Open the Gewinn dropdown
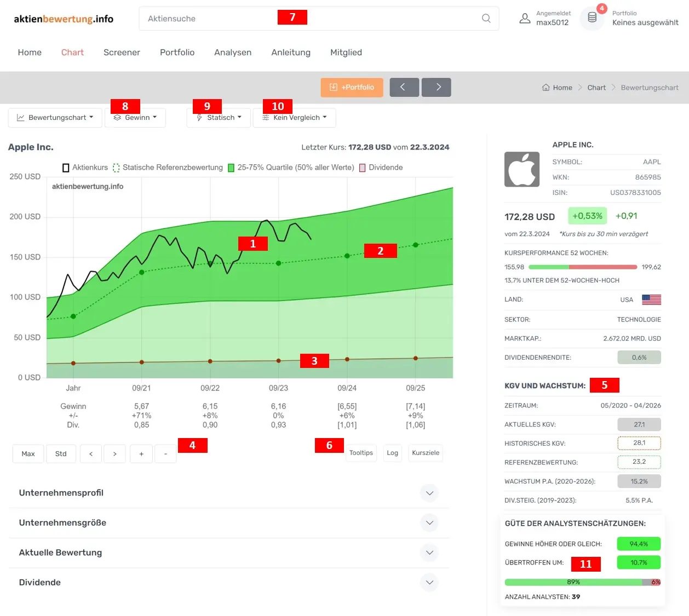The width and height of the screenshot is (689, 616). pyautogui.click(x=135, y=118)
